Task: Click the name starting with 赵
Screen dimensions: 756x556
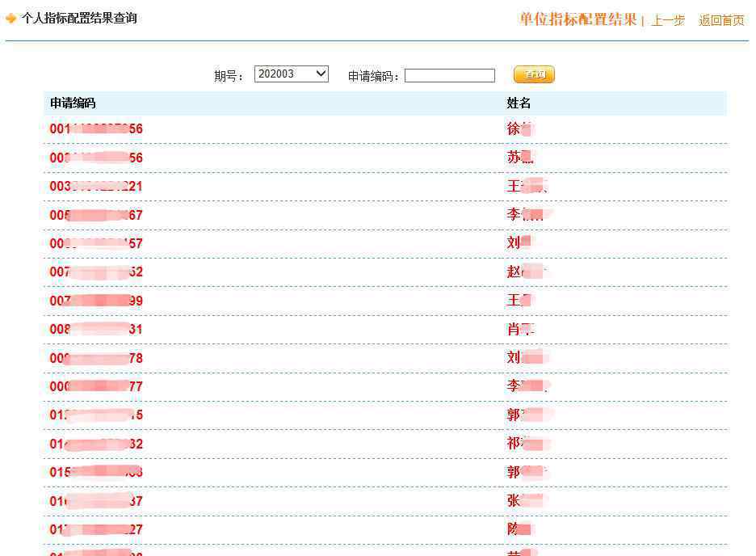Action: (x=526, y=272)
